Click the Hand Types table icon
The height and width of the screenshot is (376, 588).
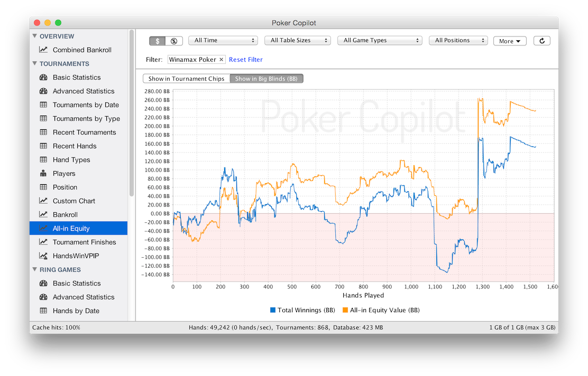[43, 159]
